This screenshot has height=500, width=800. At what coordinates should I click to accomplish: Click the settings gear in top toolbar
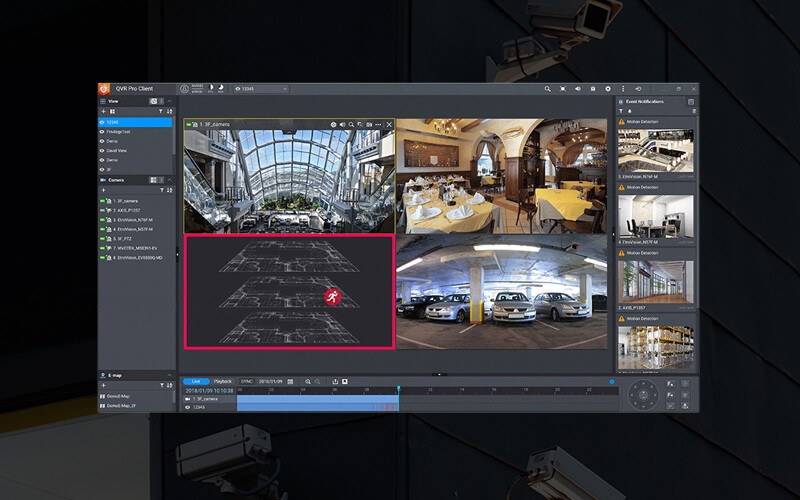point(608,89)
